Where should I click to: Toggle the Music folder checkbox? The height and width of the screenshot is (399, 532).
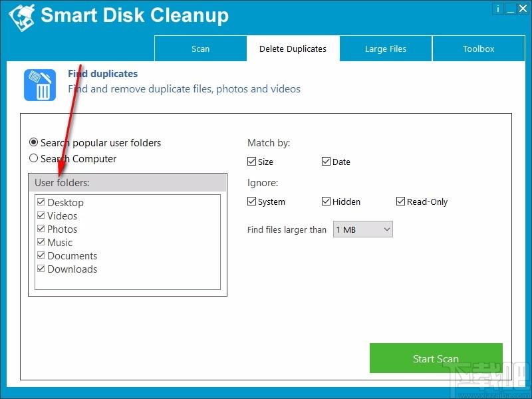(41, 242)
